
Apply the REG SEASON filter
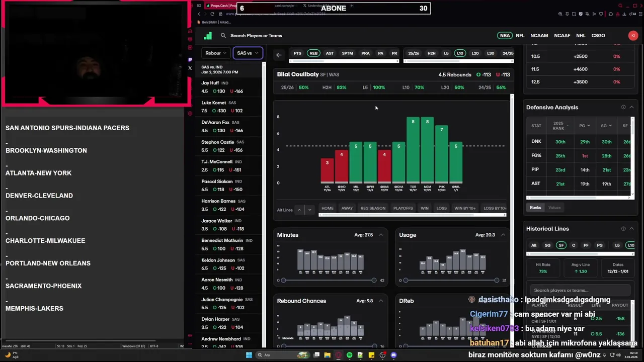click(x=373, y=208)
